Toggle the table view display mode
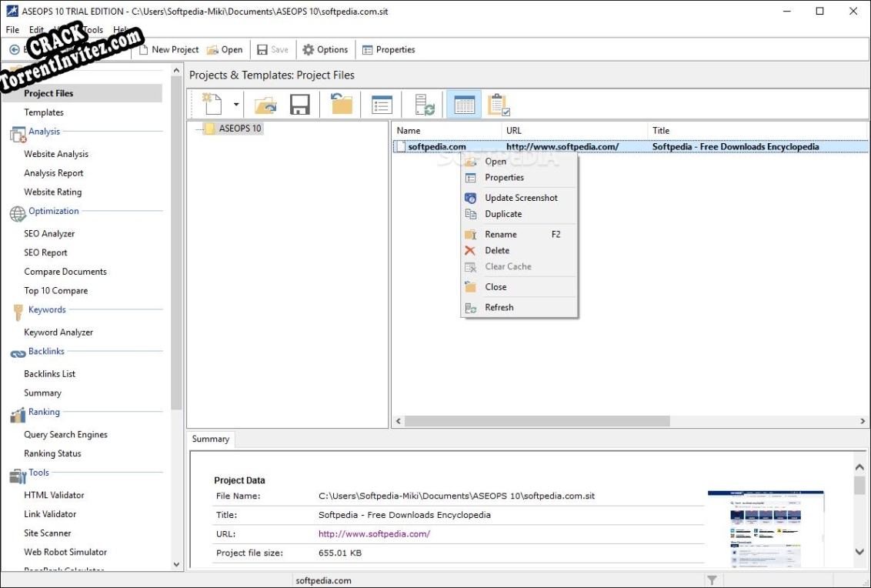 [x=463, y=104]
